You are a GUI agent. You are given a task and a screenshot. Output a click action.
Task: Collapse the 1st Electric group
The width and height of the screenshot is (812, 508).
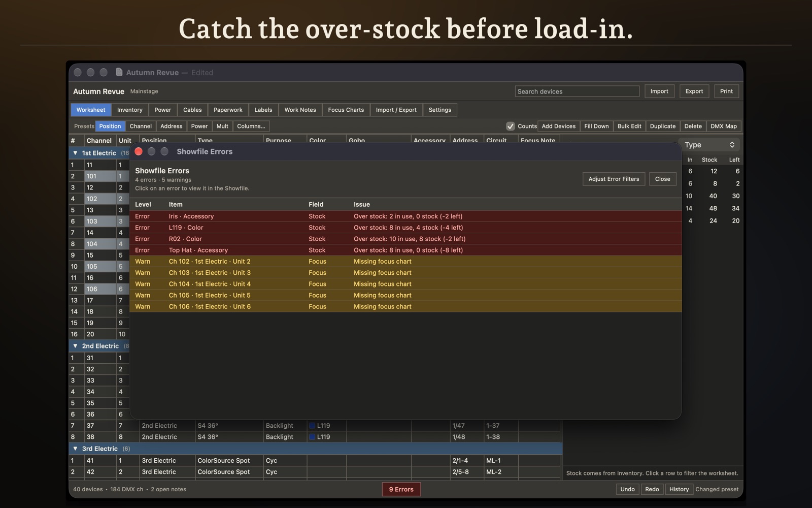click(75, 153)
